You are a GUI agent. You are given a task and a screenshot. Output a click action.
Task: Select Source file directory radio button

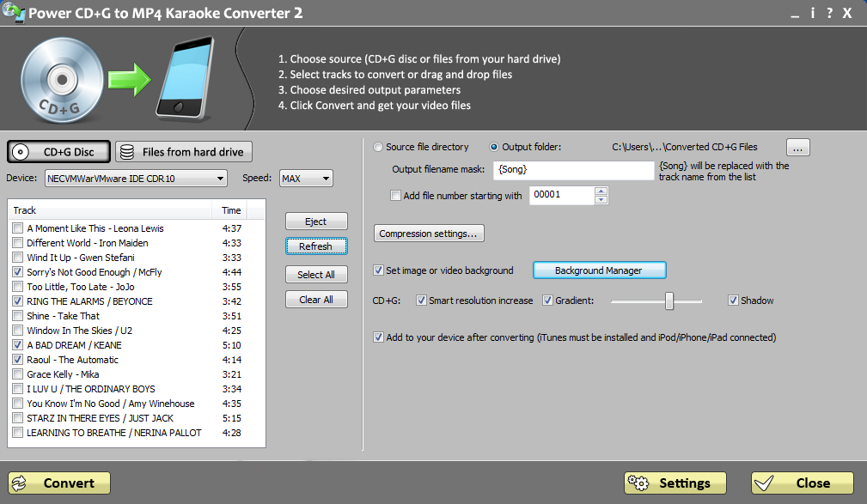point(378,147)
